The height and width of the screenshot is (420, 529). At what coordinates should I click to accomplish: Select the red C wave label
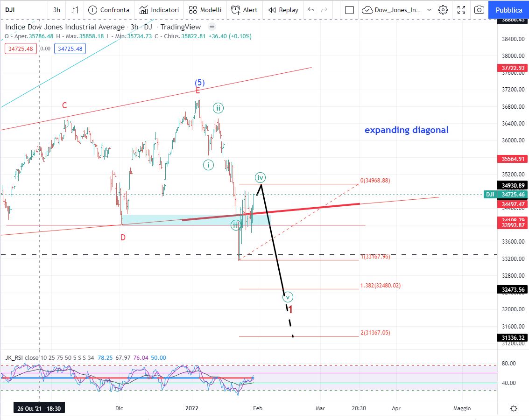tap(64, 105)
